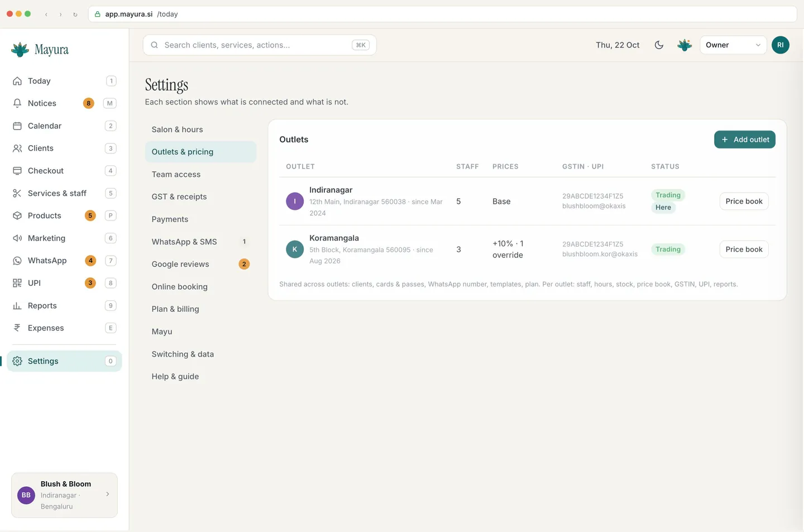Open the Marketing megaphone icon
Screen dimensions: 804x532
coord(17,238)
